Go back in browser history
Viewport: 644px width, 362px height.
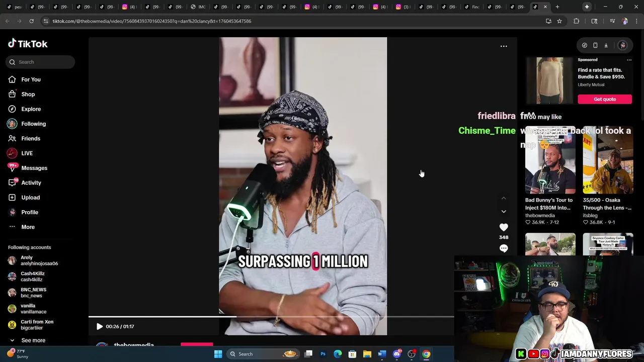(8, 21)
